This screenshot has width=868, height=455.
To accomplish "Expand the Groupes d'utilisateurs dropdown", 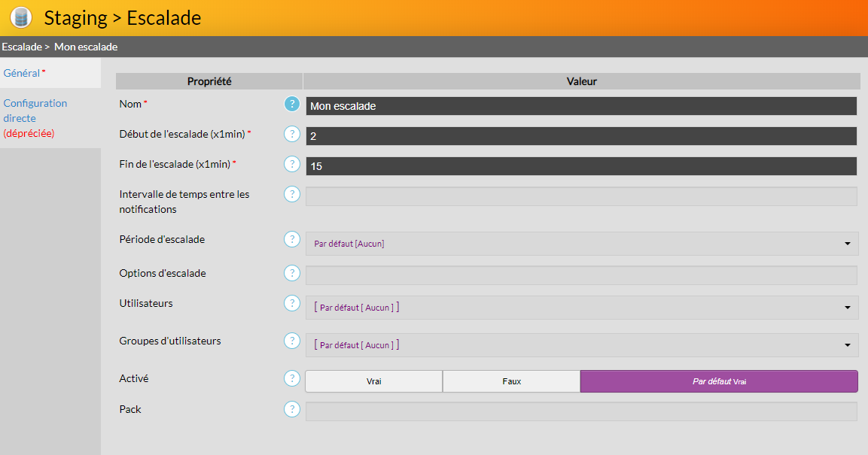I will click(x=581, y=345).
